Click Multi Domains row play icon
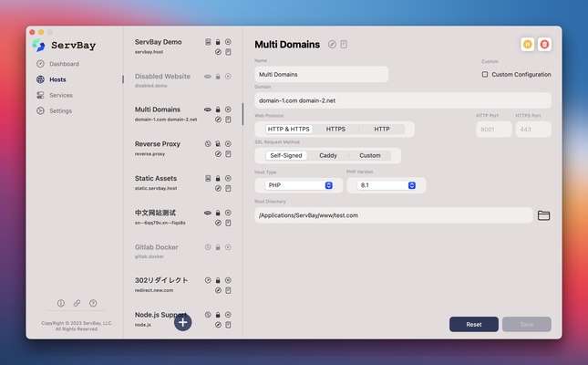This screenshot has width=588, height=365. point(228,109)
